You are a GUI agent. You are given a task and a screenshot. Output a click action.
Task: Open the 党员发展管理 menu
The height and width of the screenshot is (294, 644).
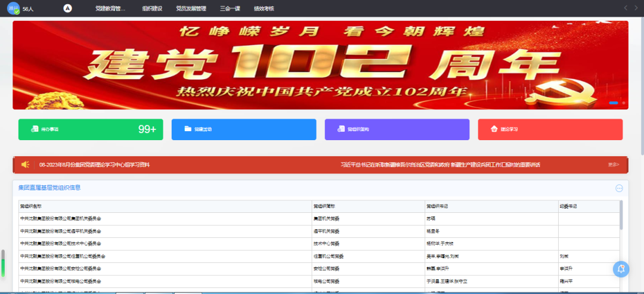coord(191,8)
